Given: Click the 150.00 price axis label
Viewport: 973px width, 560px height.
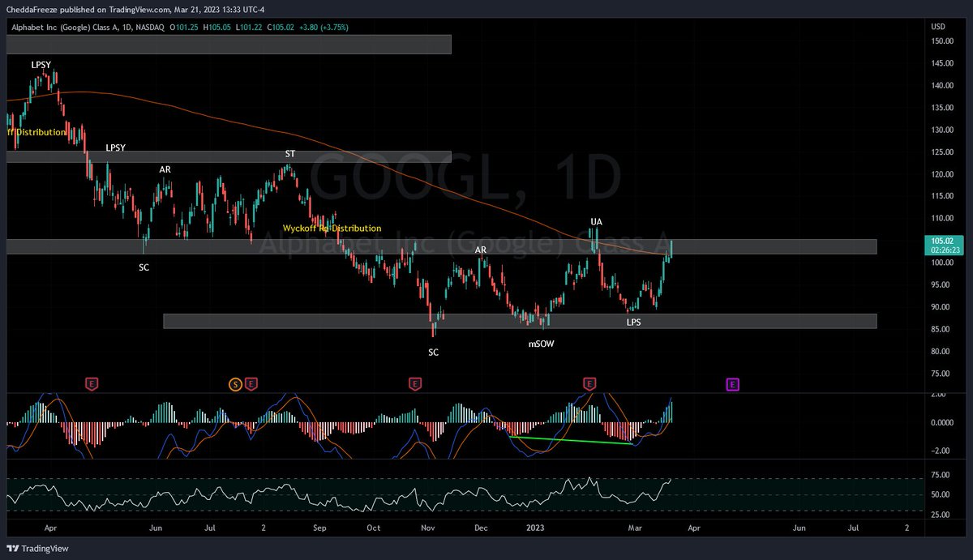Looking at the screenshot, I should click(x=943, y=41).
